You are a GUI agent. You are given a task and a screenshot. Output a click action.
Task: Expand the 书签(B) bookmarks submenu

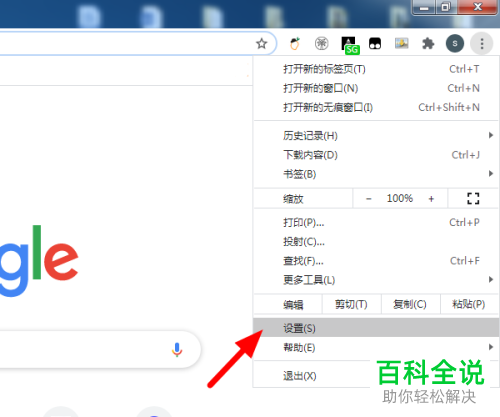click(376, 174)
